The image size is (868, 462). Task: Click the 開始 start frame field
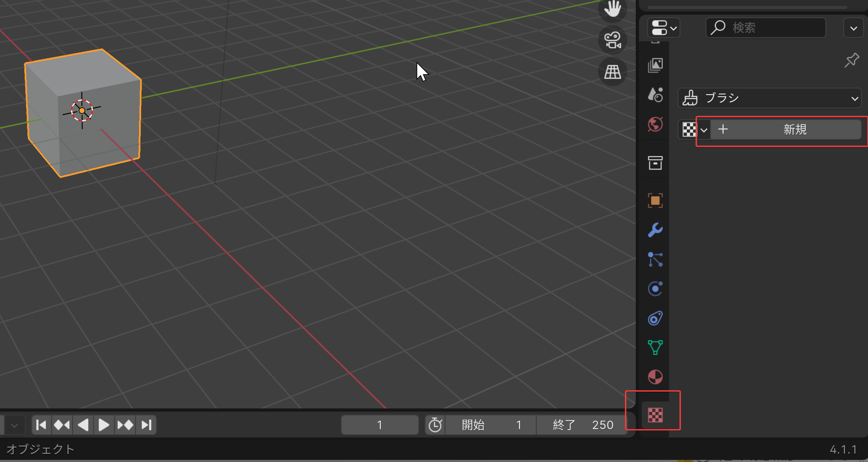[491, 425]
